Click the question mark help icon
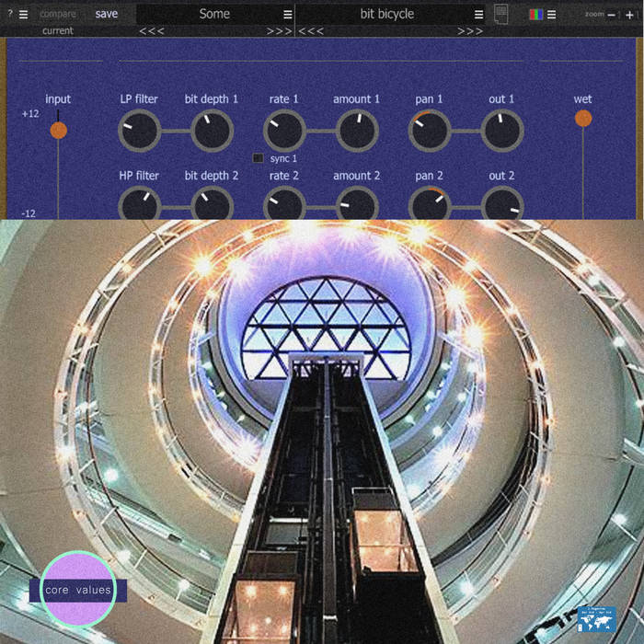Screen dimensions: 644x644 (10, 14)
